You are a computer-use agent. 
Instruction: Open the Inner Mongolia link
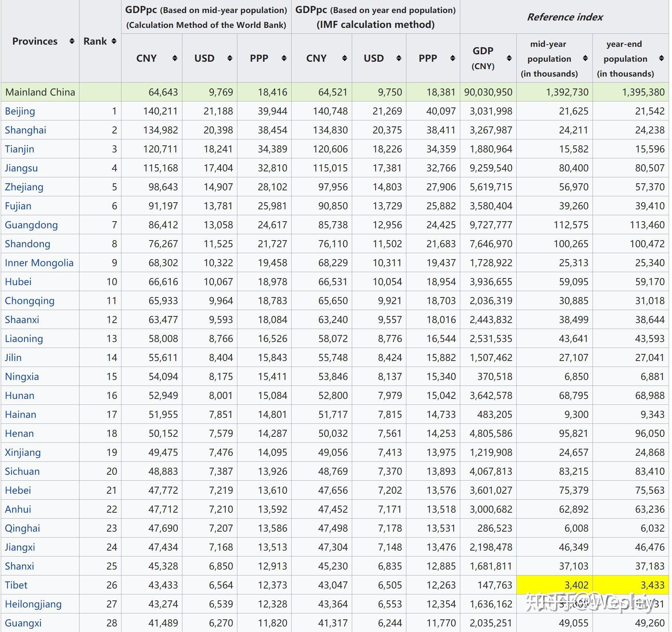point(39,263)
